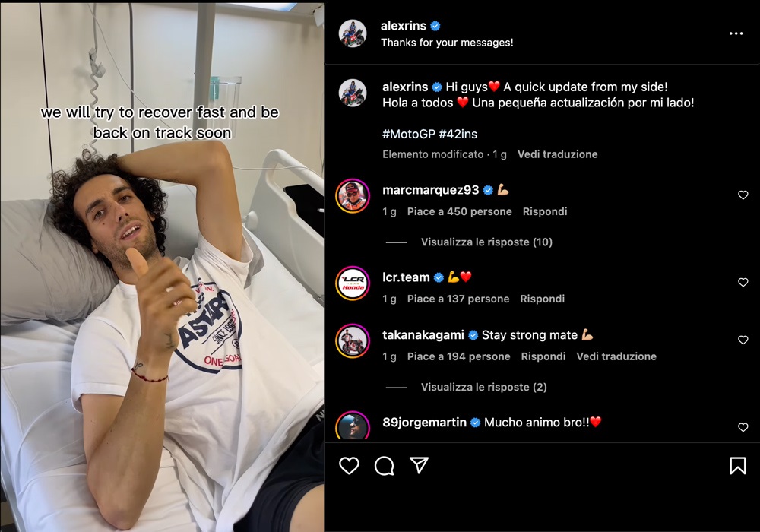Expand the 2 replies under takanakagami

point(483,387)
